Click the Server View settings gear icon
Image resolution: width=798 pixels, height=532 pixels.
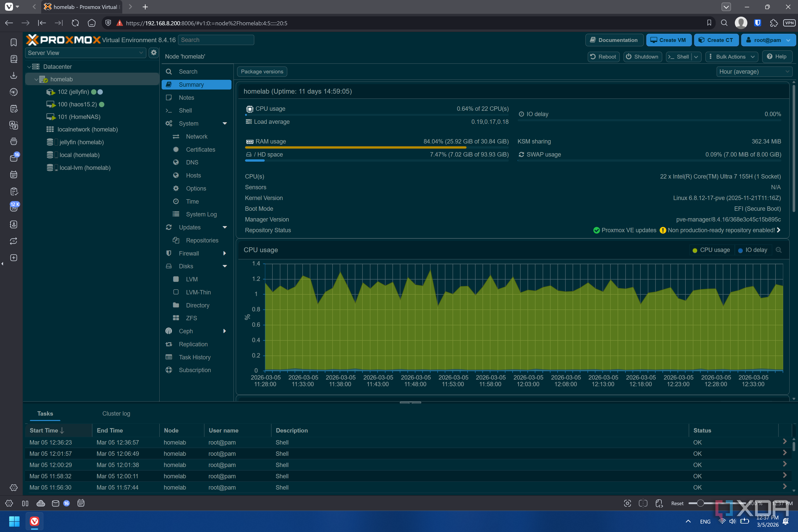(x=154, y=53)
